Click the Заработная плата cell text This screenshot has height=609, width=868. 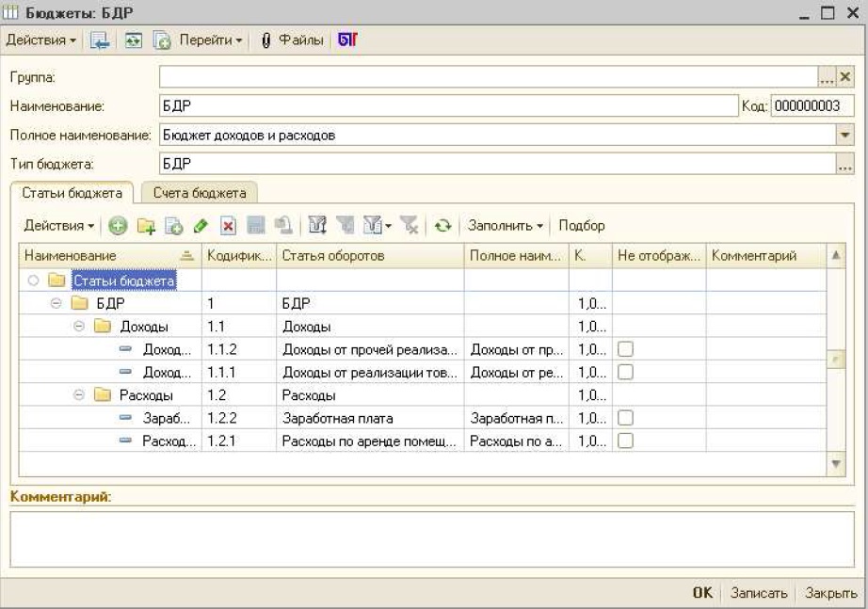pos(338,418)
